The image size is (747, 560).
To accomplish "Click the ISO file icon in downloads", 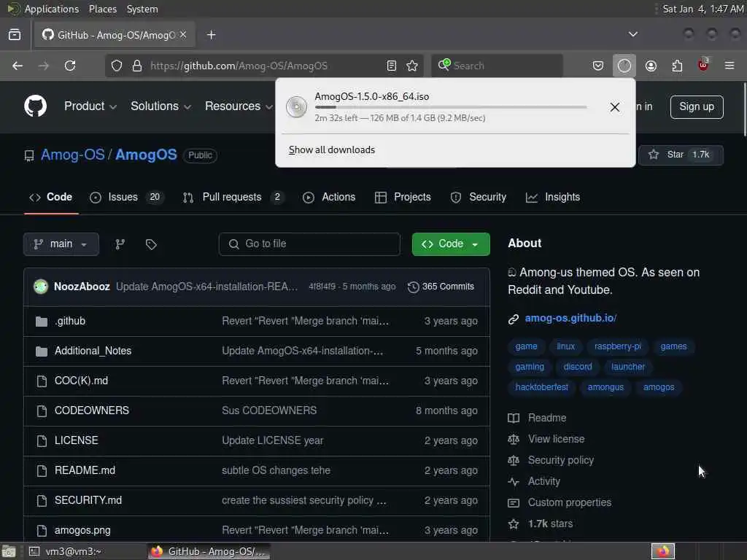I will (x=296, y=106).
